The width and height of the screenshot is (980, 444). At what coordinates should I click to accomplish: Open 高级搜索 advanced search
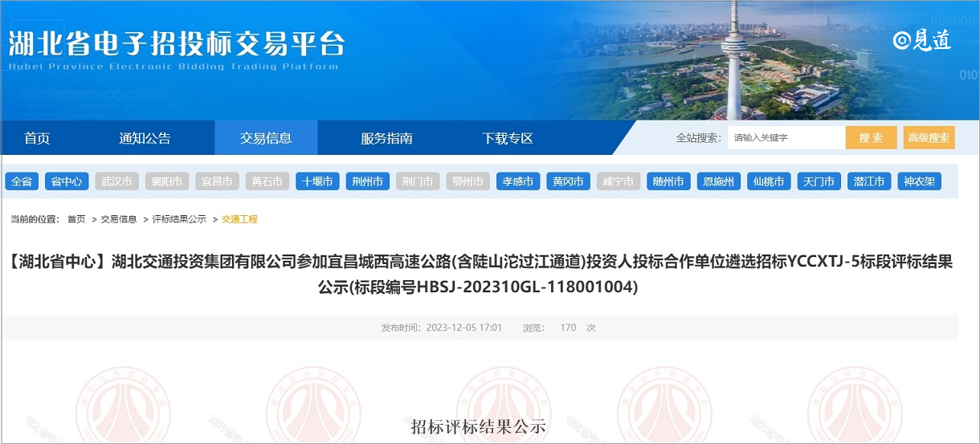929,138
